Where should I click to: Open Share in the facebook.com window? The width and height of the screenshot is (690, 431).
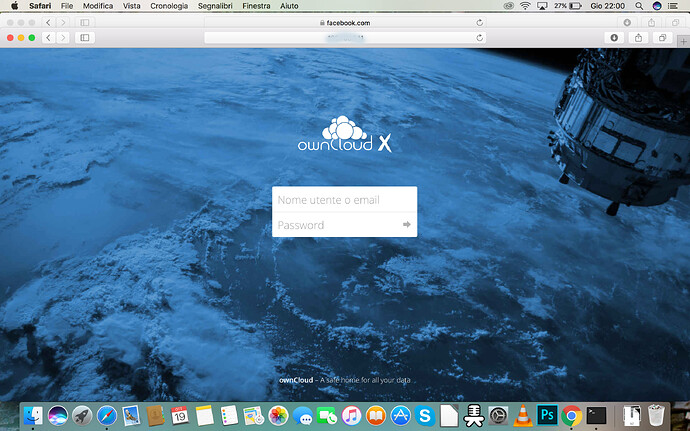point(651,22)
